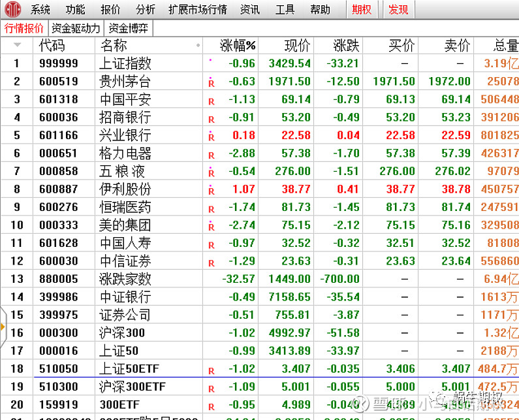Image resolution: width=519 pixels, height=420 pixels.
Task: Click the R marker for 上证50ETF
Action: [x=211, y=370]
